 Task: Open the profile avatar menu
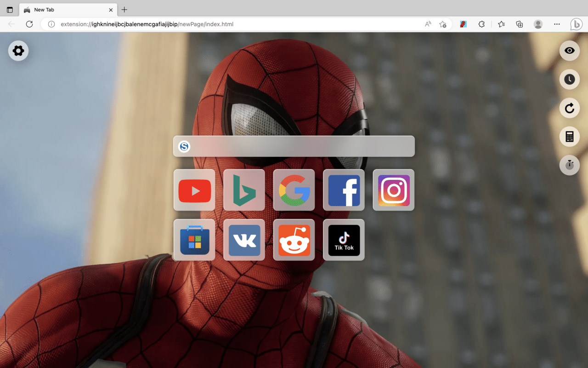pos(538,24)
